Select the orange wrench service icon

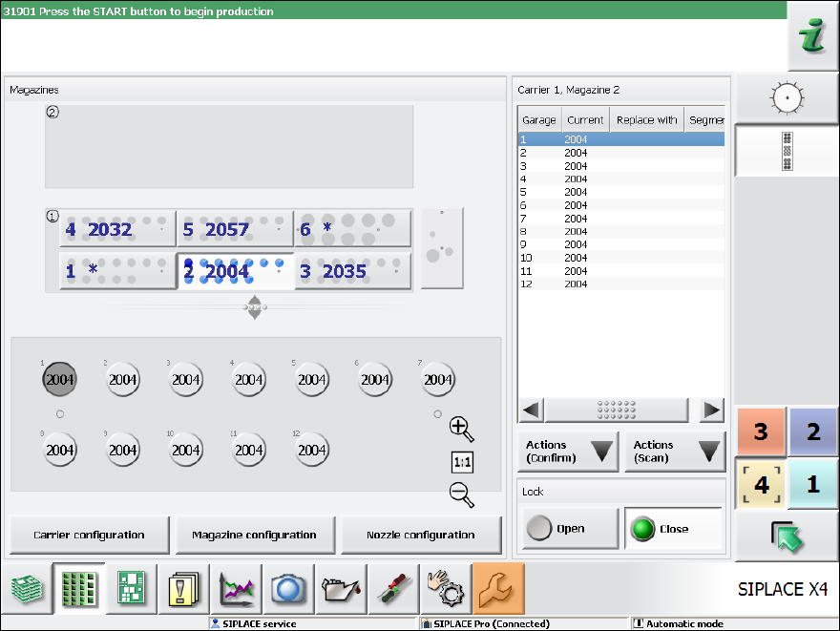(498, 587)
